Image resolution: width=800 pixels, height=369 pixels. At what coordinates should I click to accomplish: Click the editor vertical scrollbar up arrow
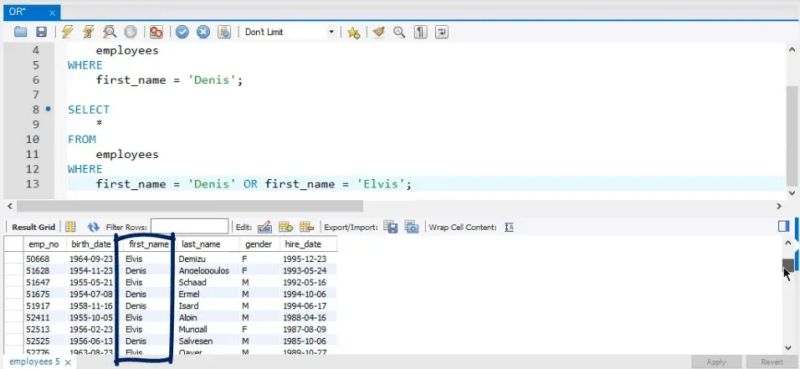792,50
